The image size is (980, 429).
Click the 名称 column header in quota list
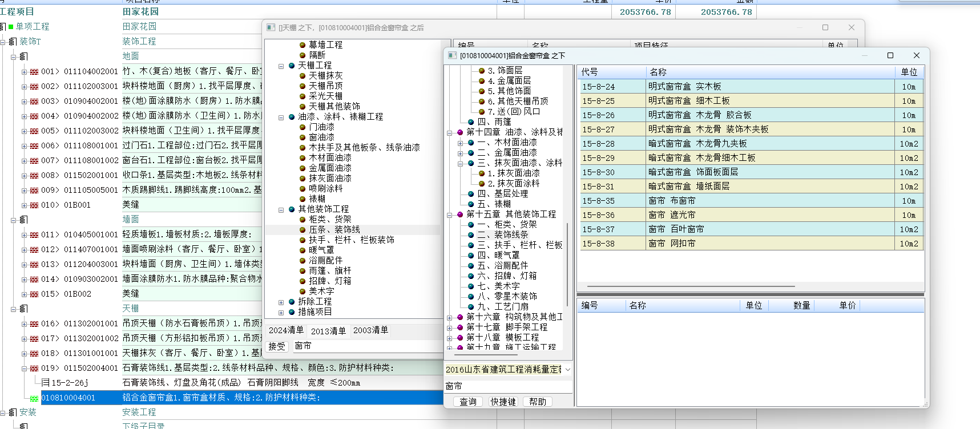click(x=771, y=72)
